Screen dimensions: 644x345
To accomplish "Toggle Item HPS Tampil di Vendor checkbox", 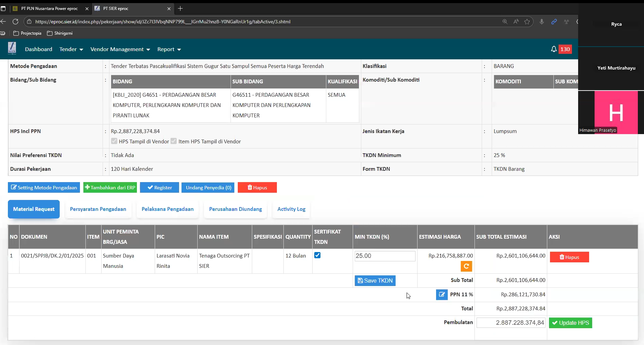I will click(174, 141).
